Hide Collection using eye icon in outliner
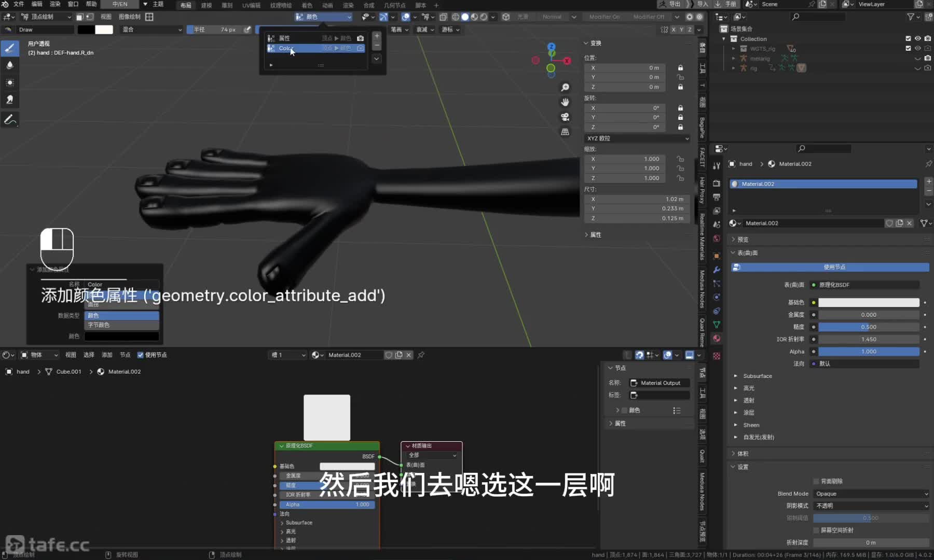 (x=917, y=39)
